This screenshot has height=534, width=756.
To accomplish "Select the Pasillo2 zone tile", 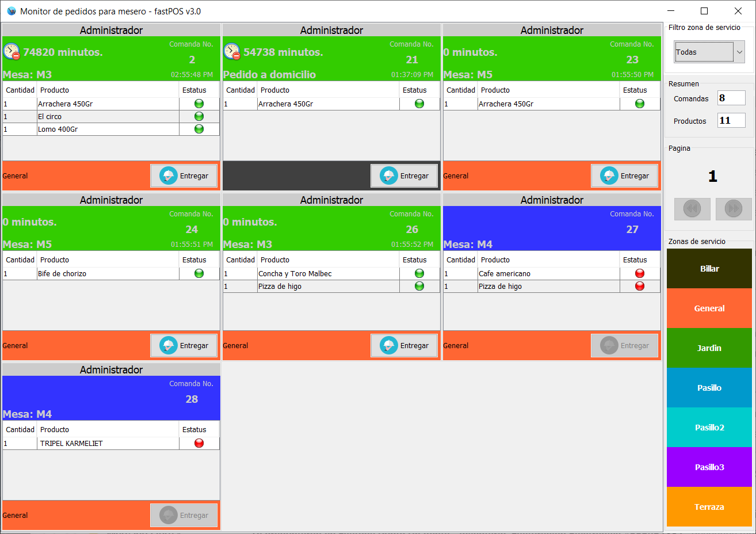I will [x=709, y=428].
